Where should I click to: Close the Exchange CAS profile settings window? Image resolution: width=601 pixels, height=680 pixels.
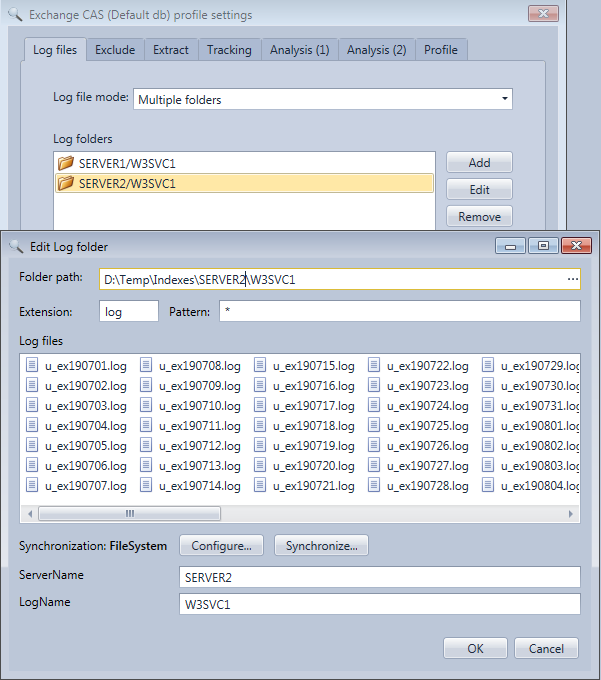pos(543,13)
